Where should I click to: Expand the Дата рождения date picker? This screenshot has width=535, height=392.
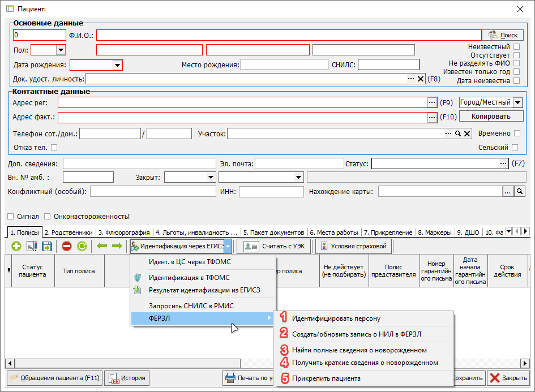click(117, 65)
